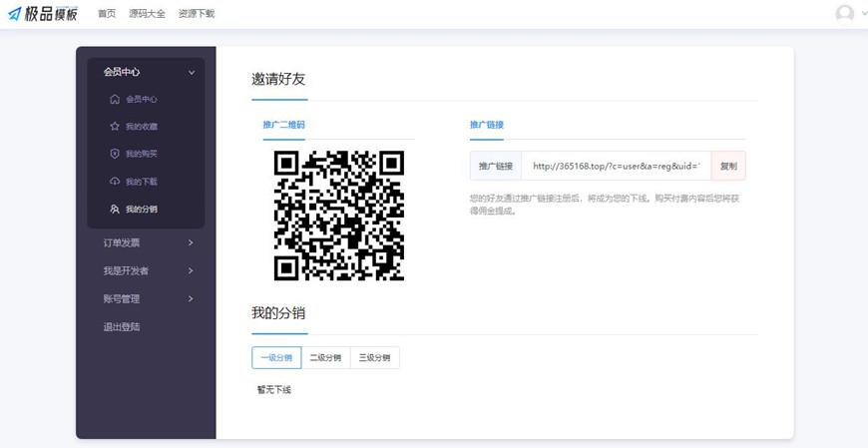This screenshot has width=868, height=448.
Task: Click the 邀请好友 heading
Action: [278, 79]
